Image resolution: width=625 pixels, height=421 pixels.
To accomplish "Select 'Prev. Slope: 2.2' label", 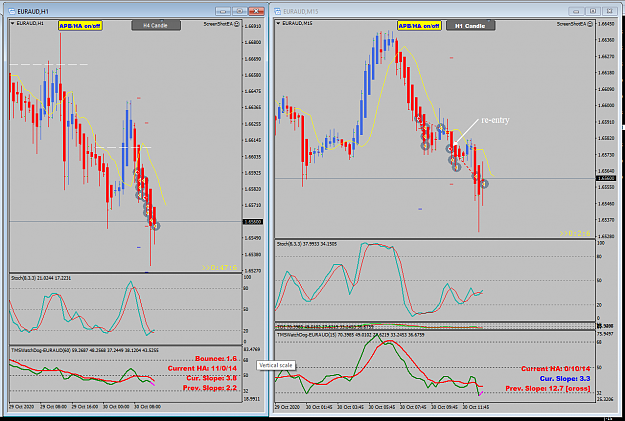I will click(210, 388).
